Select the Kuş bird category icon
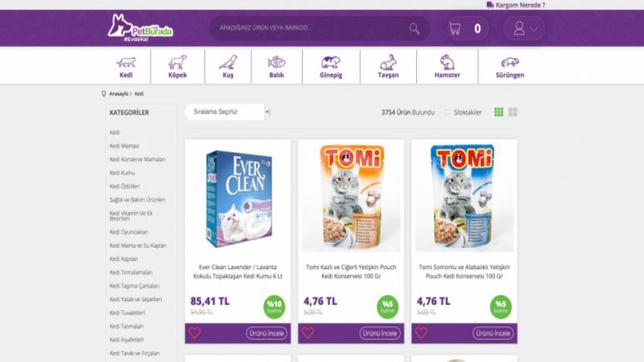This screenshot has width=644, height=362. tap(228, 62)
